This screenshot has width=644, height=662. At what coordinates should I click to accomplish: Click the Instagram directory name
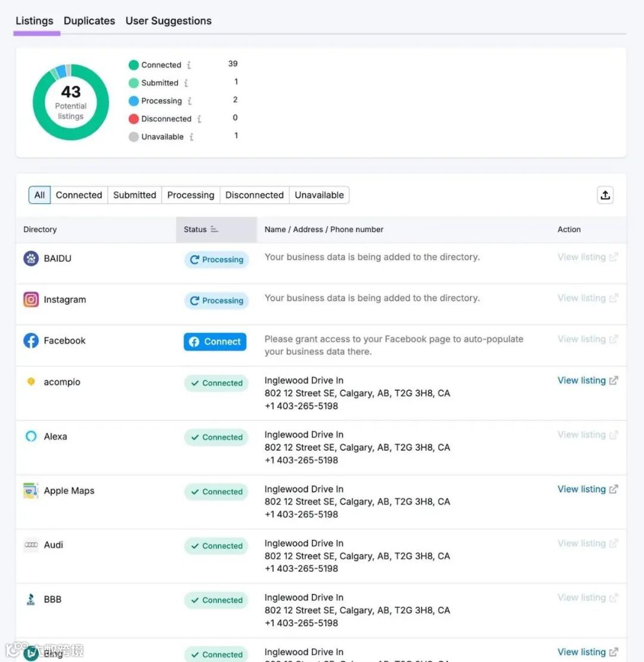pyautogui.click(x=65, y=299)
